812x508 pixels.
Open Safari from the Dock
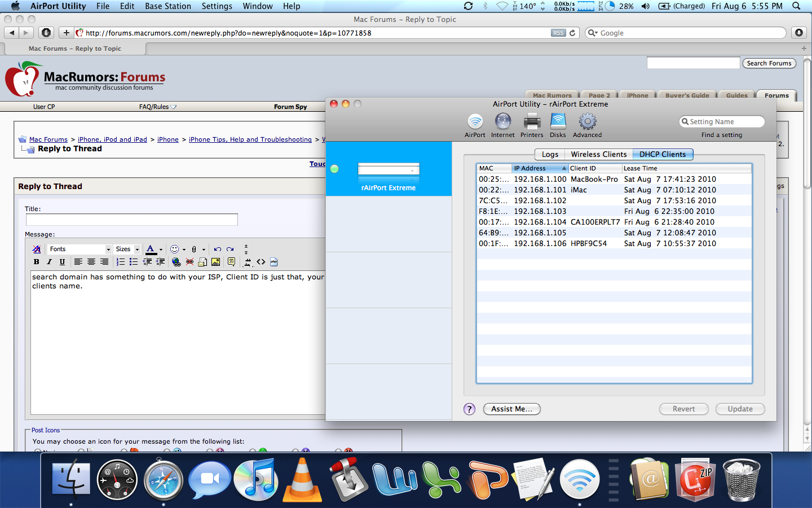[164, 480]
